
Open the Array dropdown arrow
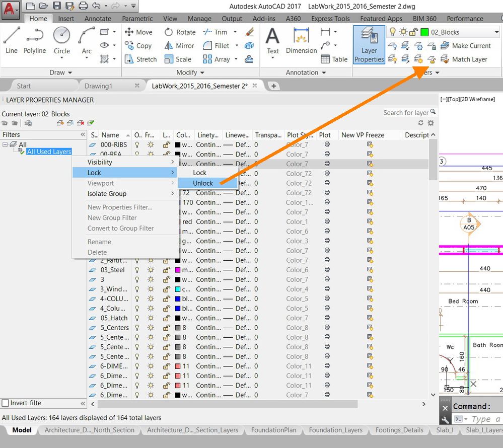point(236,59)
